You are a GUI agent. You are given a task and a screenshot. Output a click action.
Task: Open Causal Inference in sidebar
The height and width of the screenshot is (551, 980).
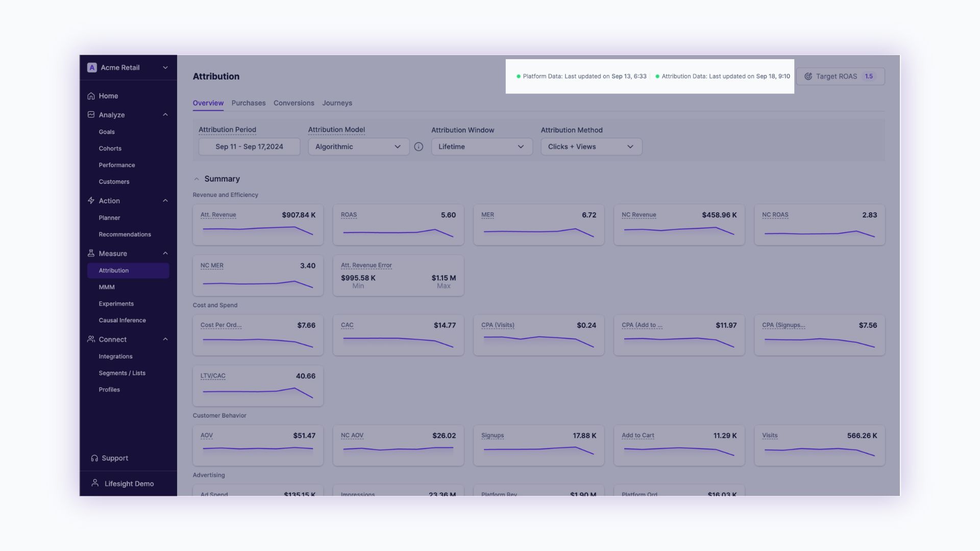122,320
